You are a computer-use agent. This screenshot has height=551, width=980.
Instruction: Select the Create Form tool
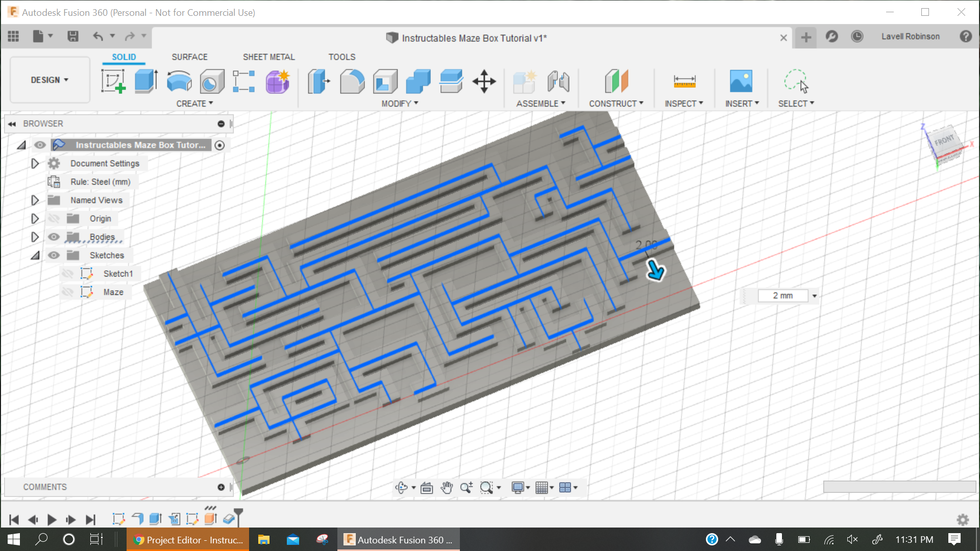[x=277, y=81]
